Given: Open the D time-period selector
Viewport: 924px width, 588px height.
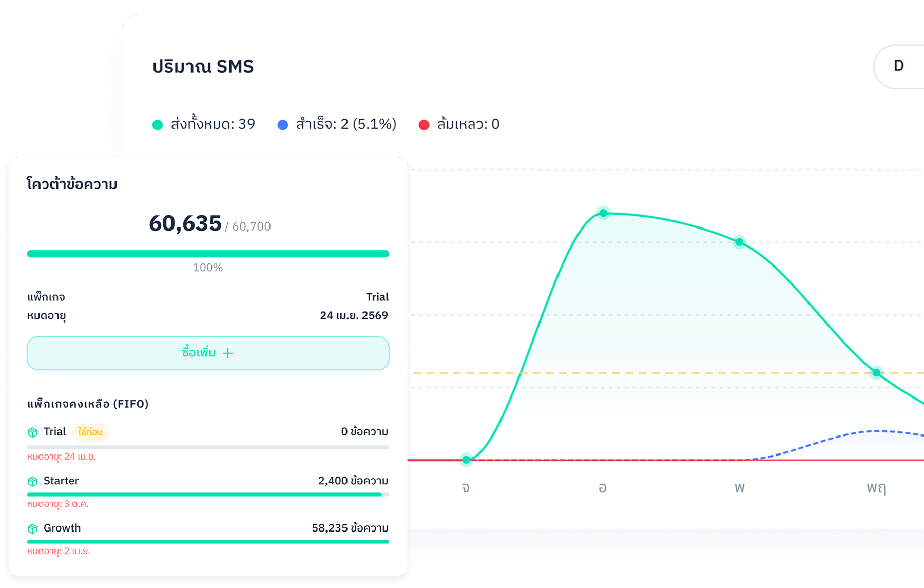Looking at the screenshot, I should pyautogui.click(x=898, y=66).
